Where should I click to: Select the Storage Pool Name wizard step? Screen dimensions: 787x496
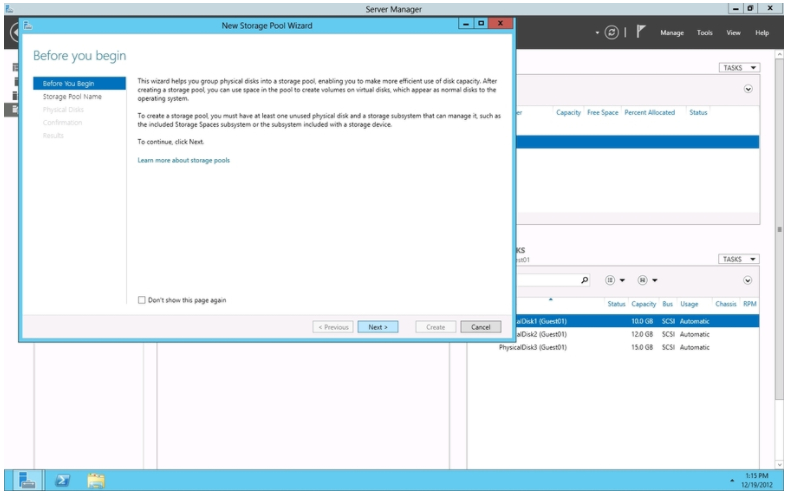(72, 96)
